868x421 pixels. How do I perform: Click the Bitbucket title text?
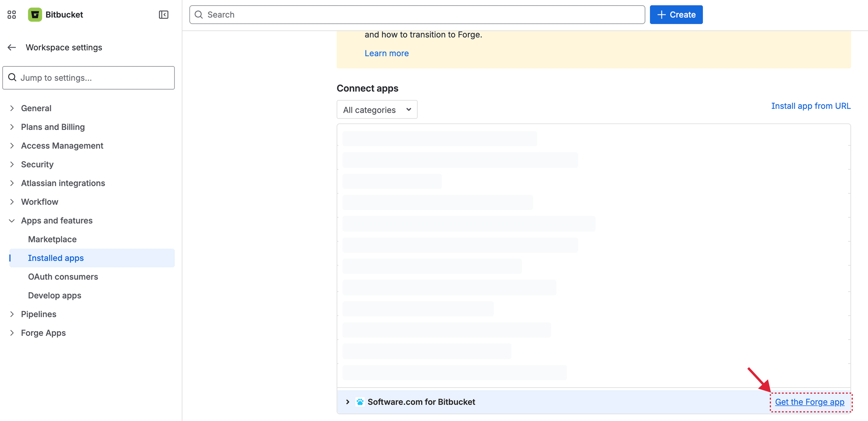(64, 14)
